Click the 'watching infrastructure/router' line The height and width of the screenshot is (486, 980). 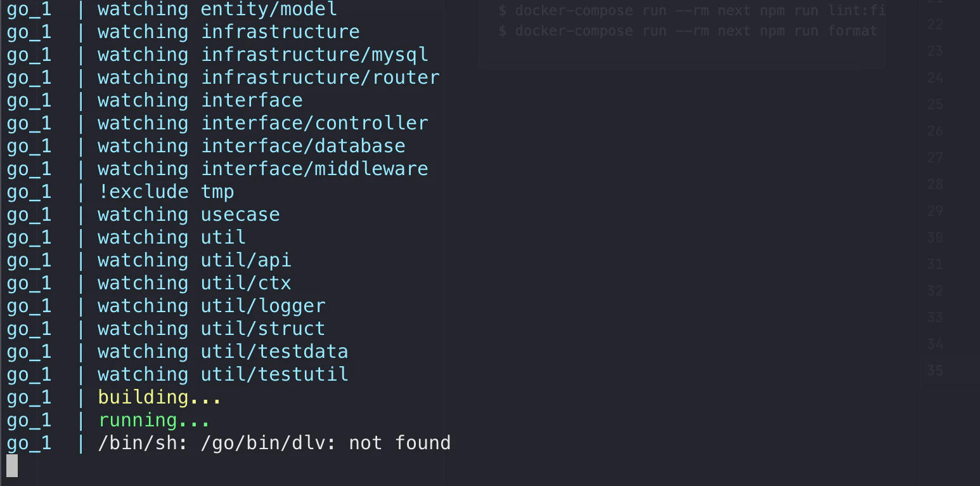(x=269, y=77)
